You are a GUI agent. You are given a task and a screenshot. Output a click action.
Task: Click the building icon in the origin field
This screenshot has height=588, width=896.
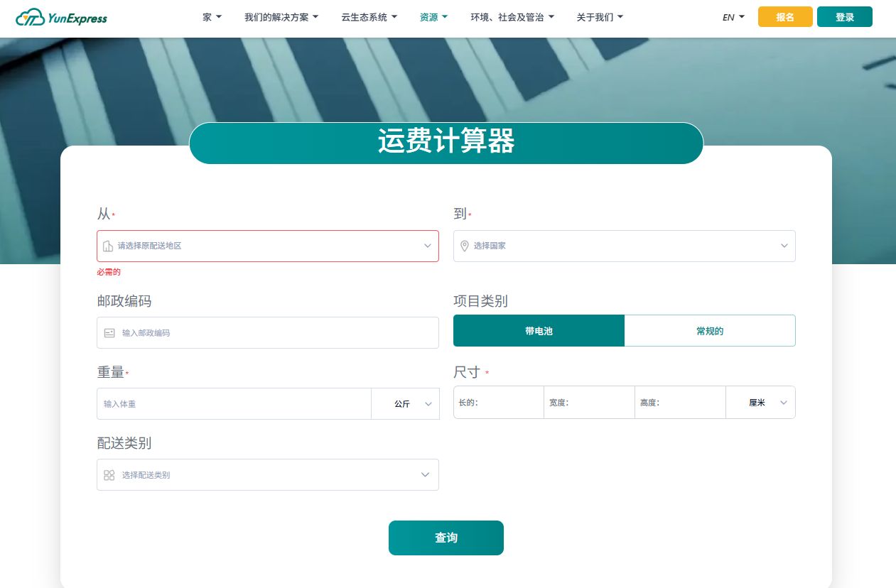click(x=108, y=246)
